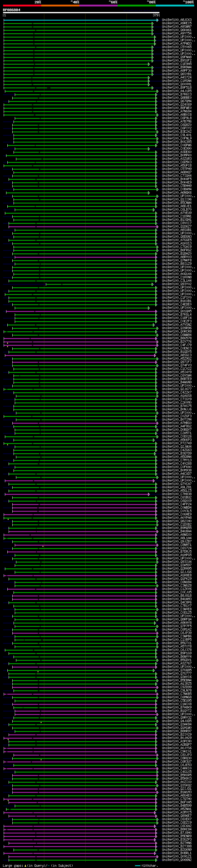Click hit UniRef100_C5Y065
The height and width of the screenshot is (868, 197).
(177, 47)
